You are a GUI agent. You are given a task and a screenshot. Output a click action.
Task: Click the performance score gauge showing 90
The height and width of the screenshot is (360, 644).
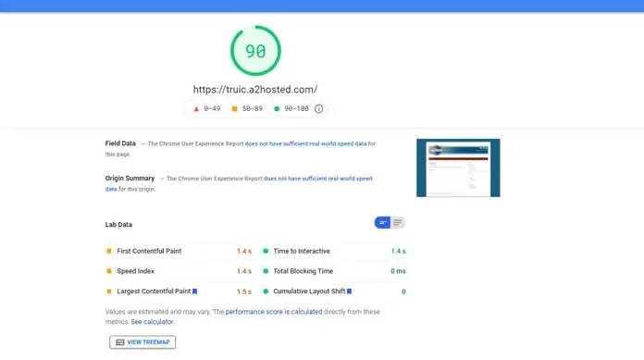tap(255, 51)
